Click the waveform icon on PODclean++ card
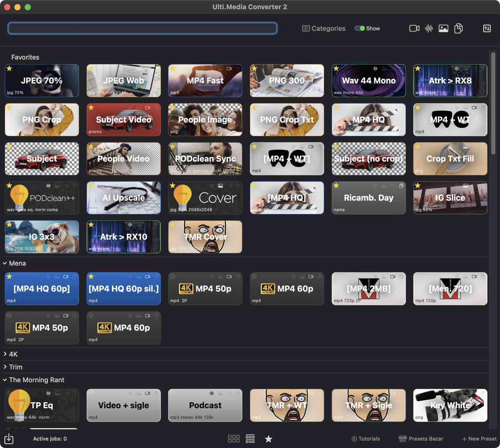500x448 pixels. pyautogui.click(x=48, y=186)
